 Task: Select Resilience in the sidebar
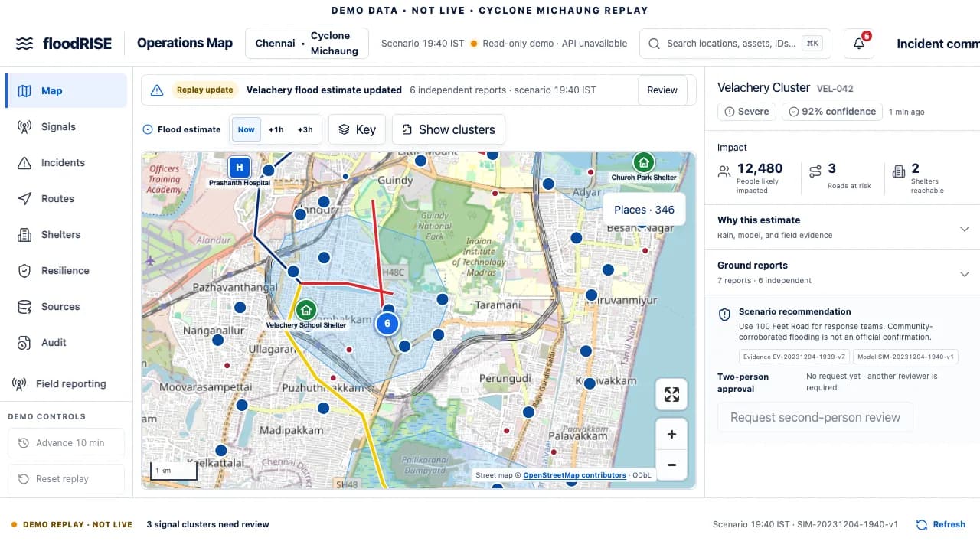point(67,270)
